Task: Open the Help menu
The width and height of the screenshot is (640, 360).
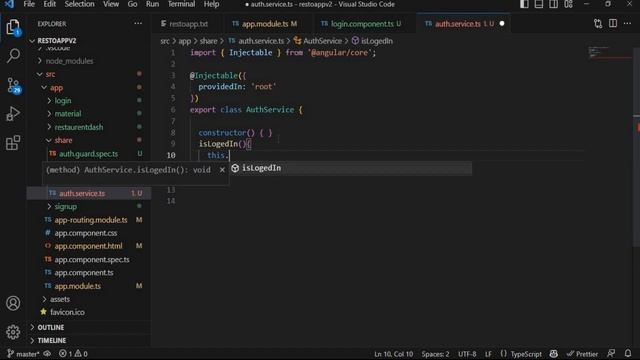Action: click(x=211, y=4)
